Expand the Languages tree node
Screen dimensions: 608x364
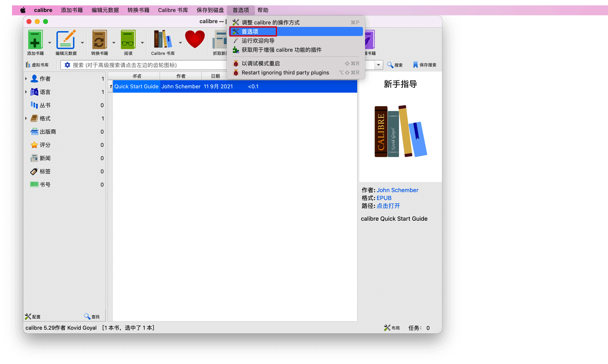coord(26,92)
